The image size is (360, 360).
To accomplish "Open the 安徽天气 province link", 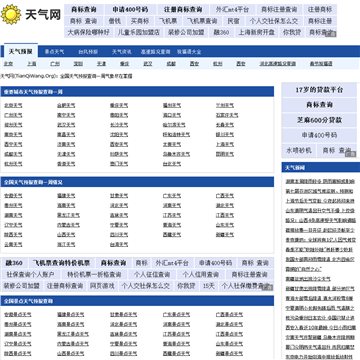I will click(x=13, y=196).
